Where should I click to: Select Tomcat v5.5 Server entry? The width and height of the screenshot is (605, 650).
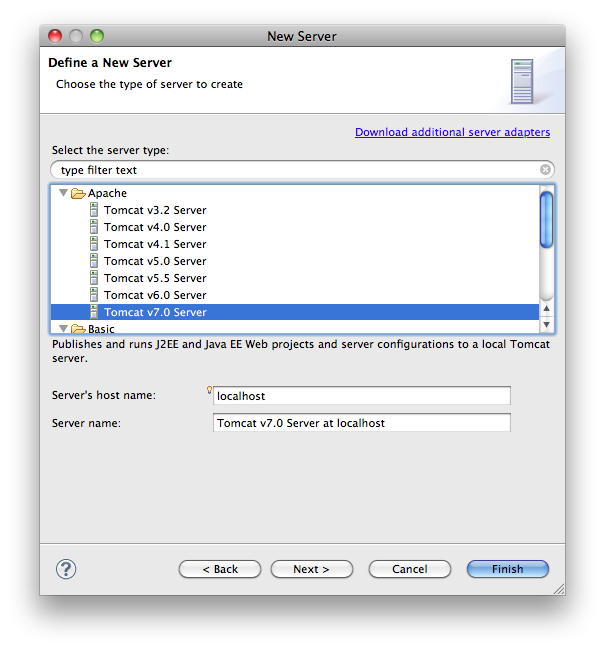coord(155,278)
